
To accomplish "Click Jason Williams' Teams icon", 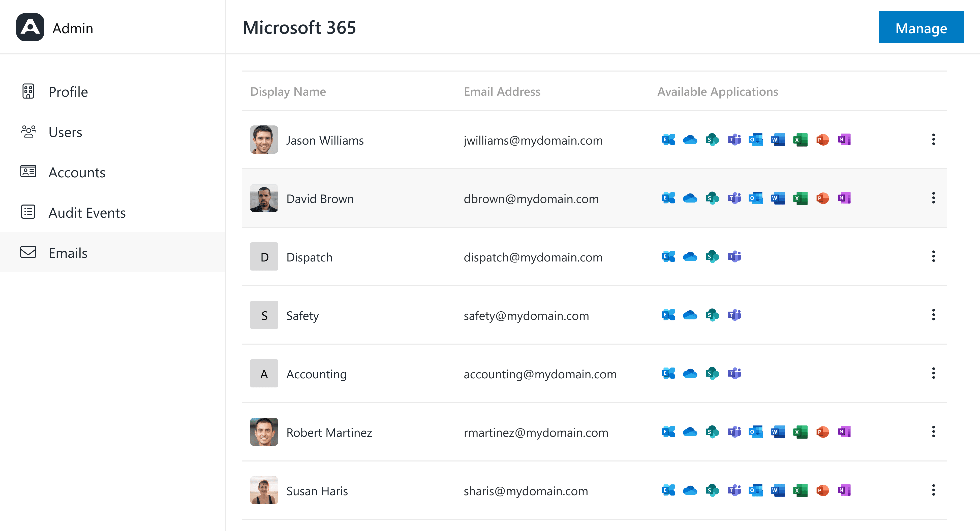I will [x=734, y=140].
